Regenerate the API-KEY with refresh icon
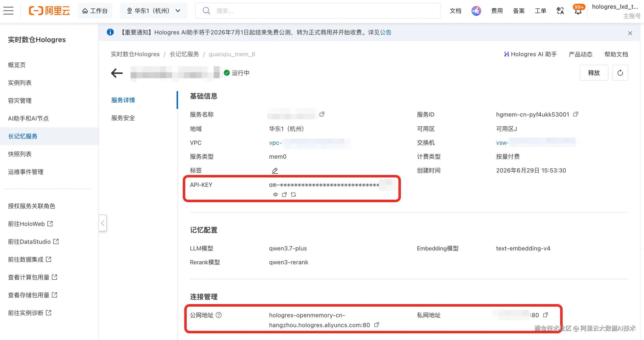The height and width of the screenshot is (340, 644). [293, 194]
